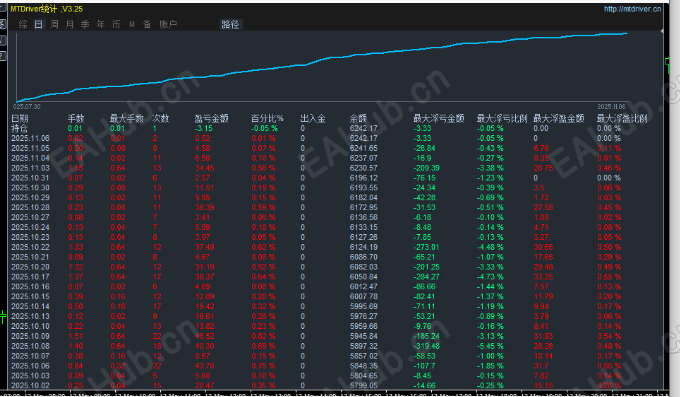Select the 2025.10.06 date row
Image resolution: width=680 pixels, height=397 pixels.
pyautogui.click(x=30, y=366)
